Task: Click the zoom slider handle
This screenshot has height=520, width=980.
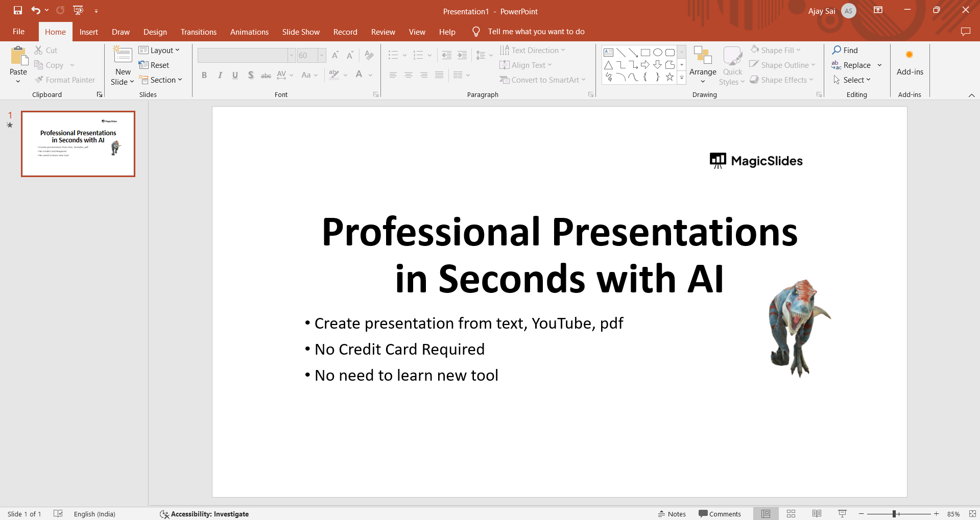Action: click(894, 514)
